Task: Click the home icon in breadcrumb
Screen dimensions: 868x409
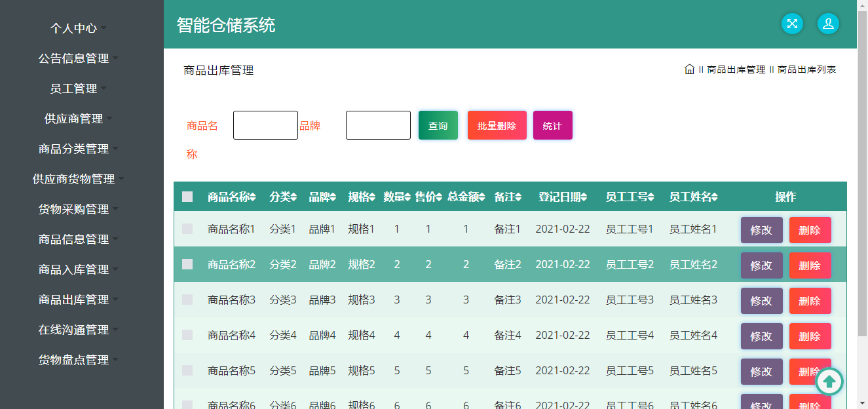Action: (689, 69)
